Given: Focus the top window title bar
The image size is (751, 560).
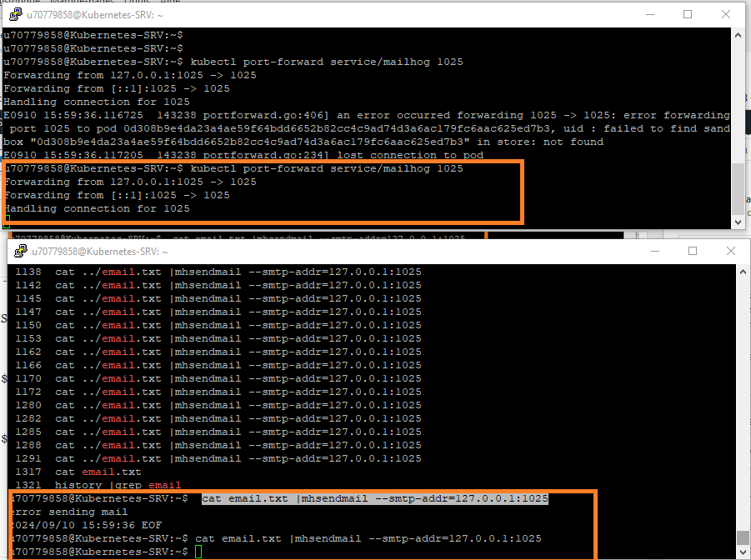Looking at the screenshot, I should pos(333,15).
